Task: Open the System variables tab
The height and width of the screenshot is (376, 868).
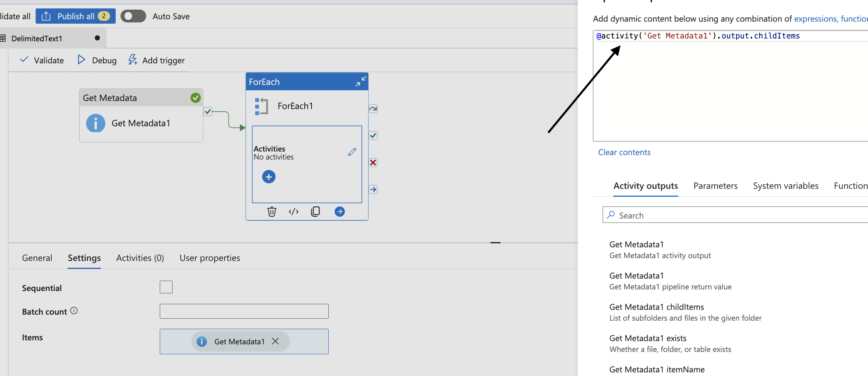Action: [x=786, y=186]
